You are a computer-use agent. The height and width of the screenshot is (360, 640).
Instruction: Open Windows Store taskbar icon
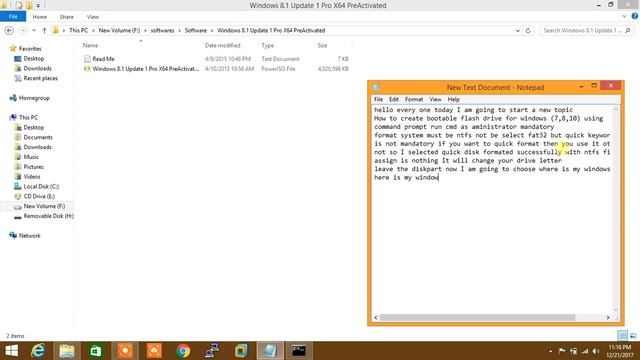[x=96, y=351]
